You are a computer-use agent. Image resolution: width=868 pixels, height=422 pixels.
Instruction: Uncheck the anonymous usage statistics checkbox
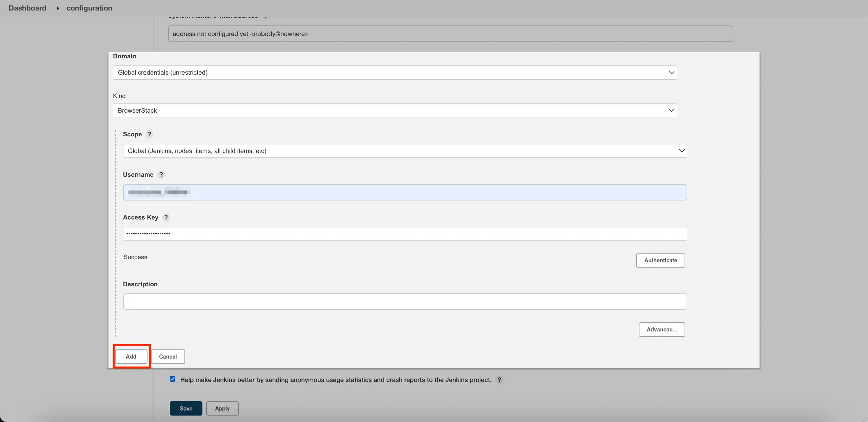(173, 379)
